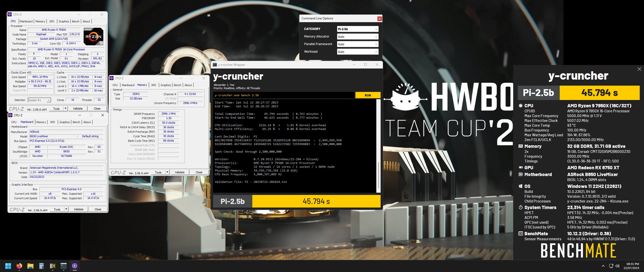Image resolution: width=644 pixels, height=272 pixels.
Task: Click the Ryzen 9 logo in CPU-Z
Action: pyautogui.click(x=93, y=37)
